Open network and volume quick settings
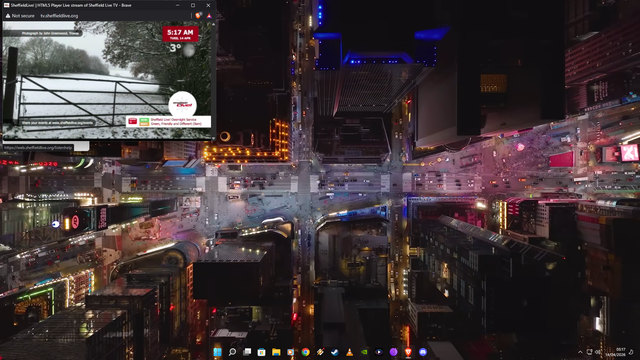 (594, 352)
